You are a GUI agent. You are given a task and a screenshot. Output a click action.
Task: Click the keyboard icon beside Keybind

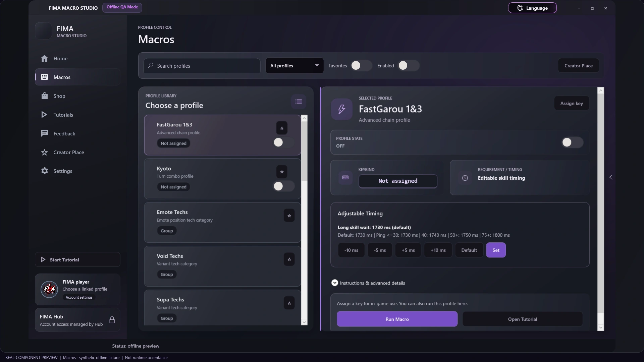click(345, 178)
